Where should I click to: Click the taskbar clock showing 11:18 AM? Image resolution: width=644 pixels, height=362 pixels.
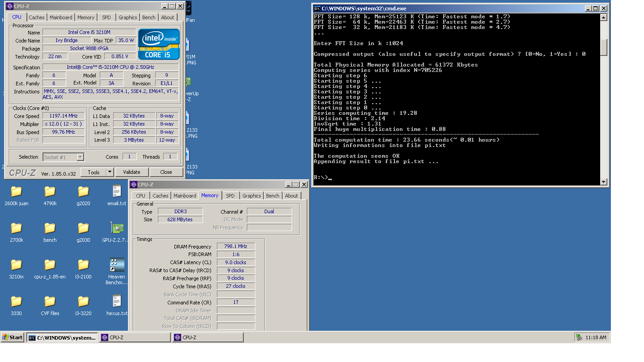[x=596, y=338]
